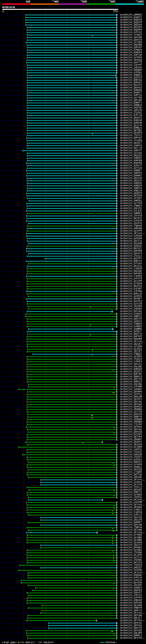Viewport: 146px width, 644px height.
Task: Click hit label UniRef100_Q49LY0
Action: (x=131, y=610)
